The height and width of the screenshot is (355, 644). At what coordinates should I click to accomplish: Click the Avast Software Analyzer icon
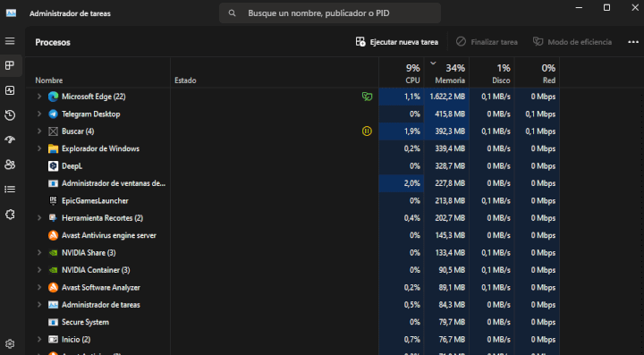[53, 287]
